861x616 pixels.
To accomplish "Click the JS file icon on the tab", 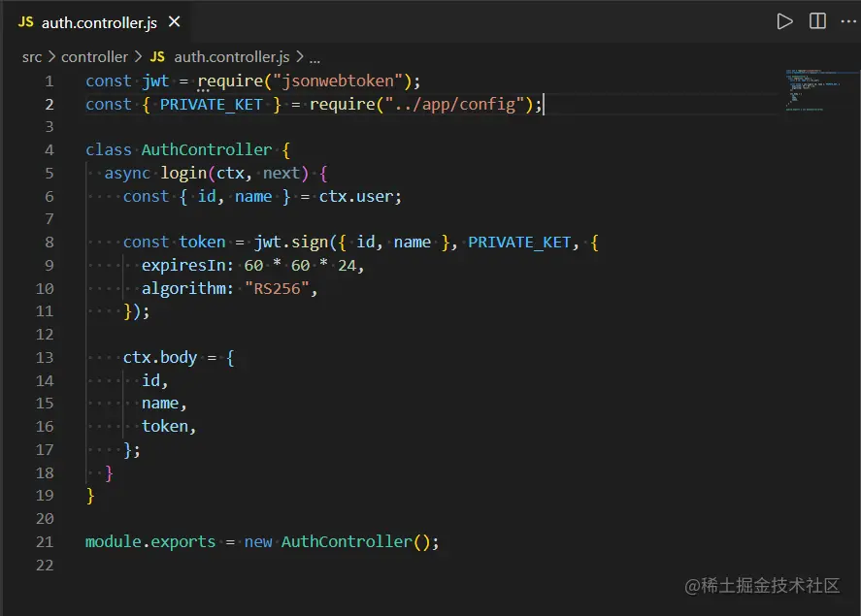I will tap(25, 22).
